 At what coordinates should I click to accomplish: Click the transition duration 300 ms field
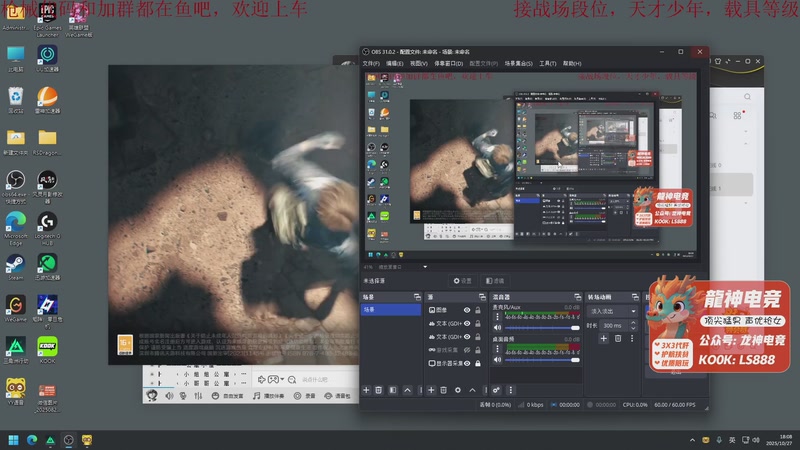coord(614,325)
